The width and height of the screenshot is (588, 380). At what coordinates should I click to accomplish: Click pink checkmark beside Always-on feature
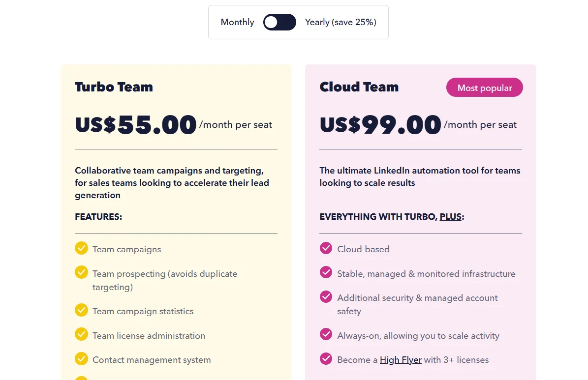[x=326, y=335]
